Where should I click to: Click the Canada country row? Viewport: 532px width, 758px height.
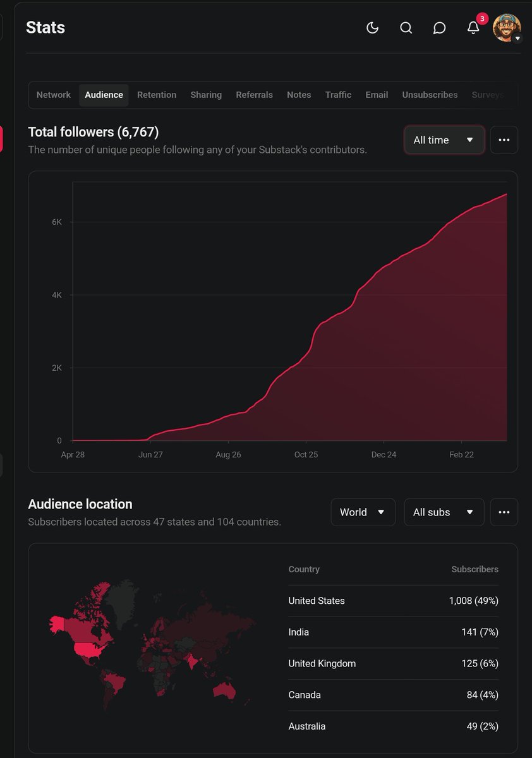click(394, 695)
